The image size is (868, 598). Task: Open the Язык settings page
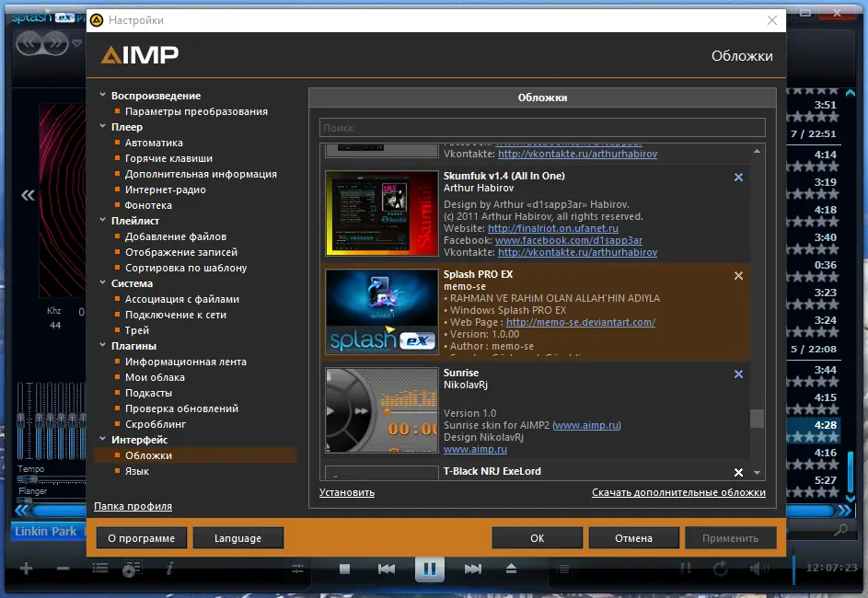pos(137,471)
